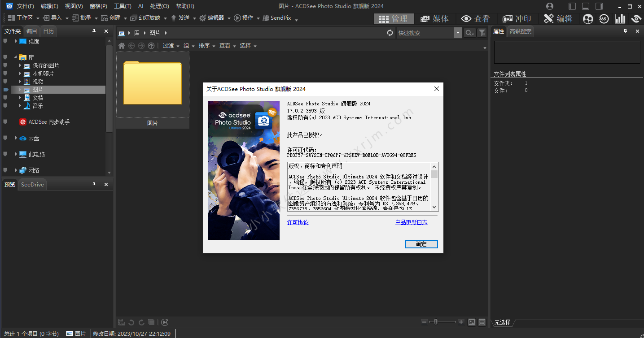Switch to 查看 (View) mode
Image resolution: width=644 pixels, height=338 pixels.
(x=476, y=18)
